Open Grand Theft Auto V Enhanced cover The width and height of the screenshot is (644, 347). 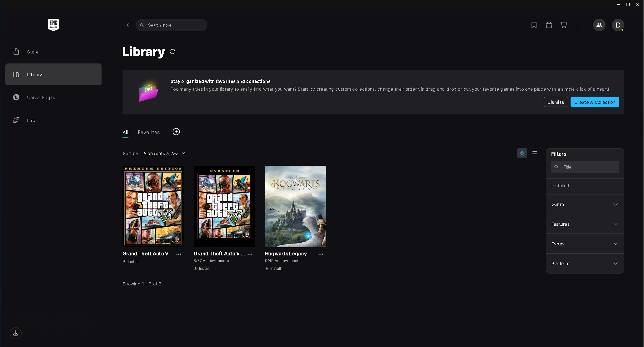click(224, 206)
